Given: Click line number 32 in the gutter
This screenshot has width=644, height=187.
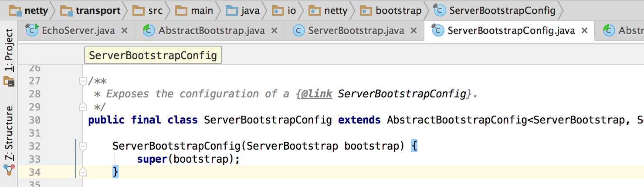Looking at the screenshot, I should [x=34, y=146].
